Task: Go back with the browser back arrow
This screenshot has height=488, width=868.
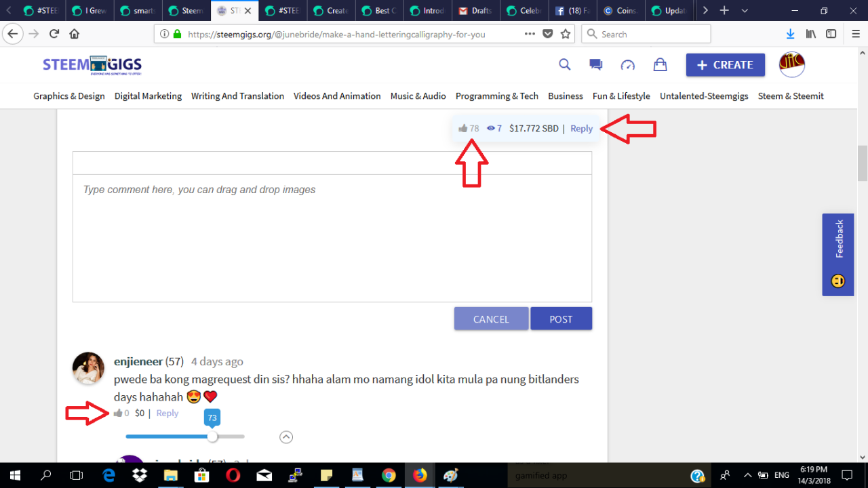Action: tap(13, 34)
